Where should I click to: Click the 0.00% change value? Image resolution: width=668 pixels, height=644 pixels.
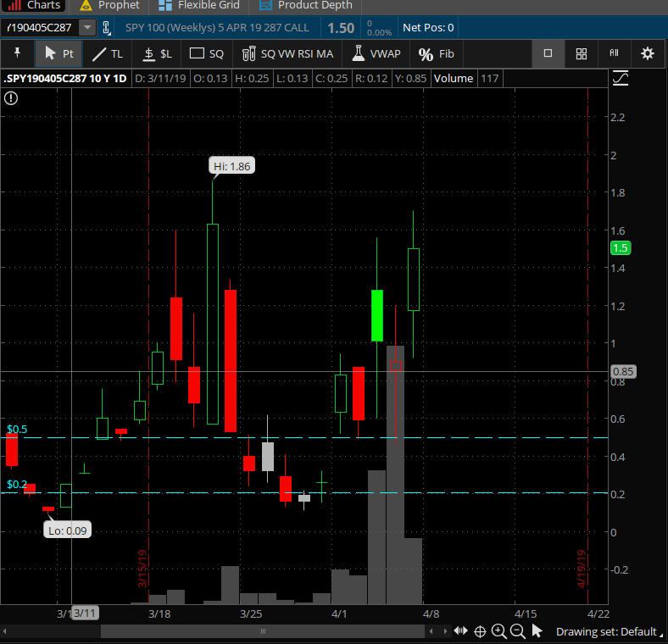coord(379,33)
